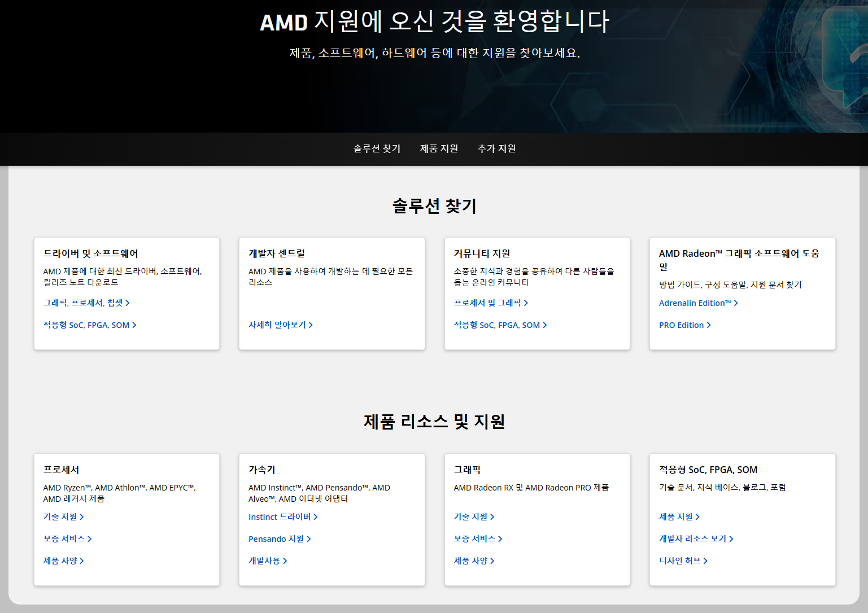This screenshot has height=613, width=868.
Task: Open 적응형 SoC, FPGA, SOM link in 커뮤니티 지원 card
Action: point(500,325)
